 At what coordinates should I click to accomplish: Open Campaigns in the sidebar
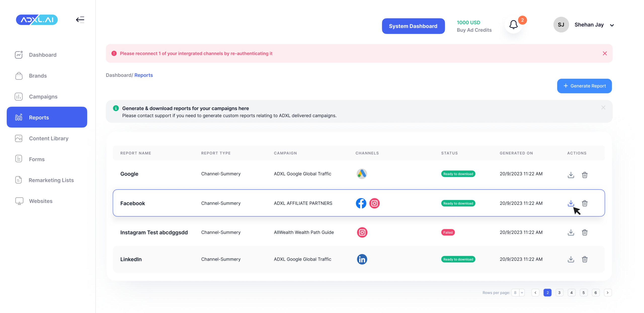tap(43, 97)
